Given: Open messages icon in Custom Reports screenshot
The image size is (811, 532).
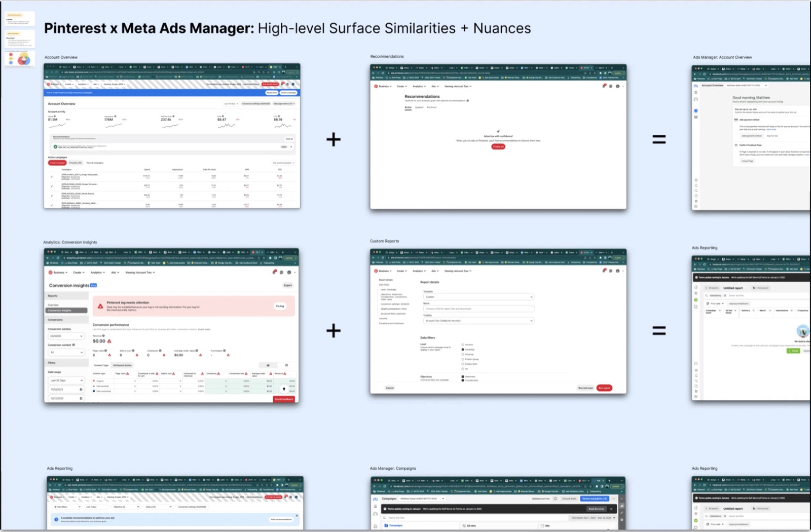Looking at the screenshot, I should coord(611,271).
